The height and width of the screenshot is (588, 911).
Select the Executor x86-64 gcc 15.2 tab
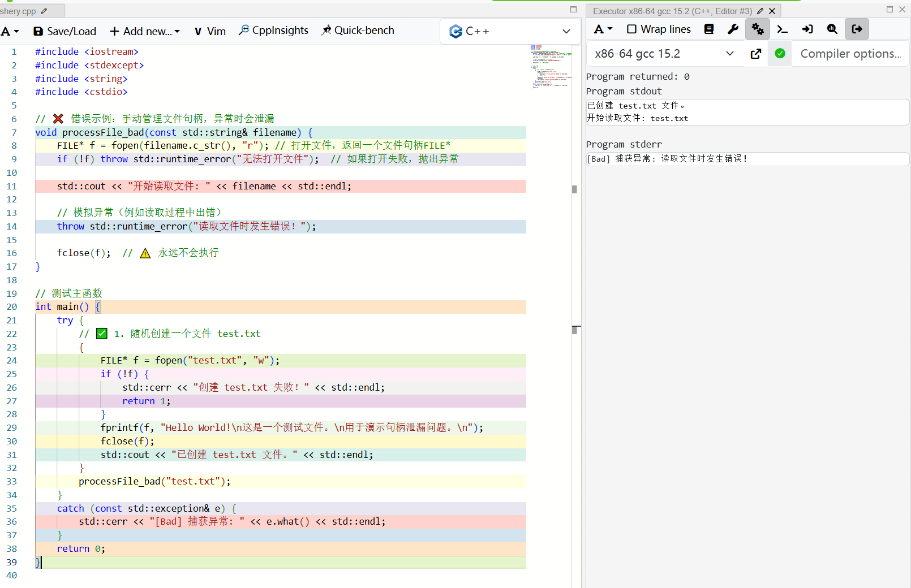point(672,11)
